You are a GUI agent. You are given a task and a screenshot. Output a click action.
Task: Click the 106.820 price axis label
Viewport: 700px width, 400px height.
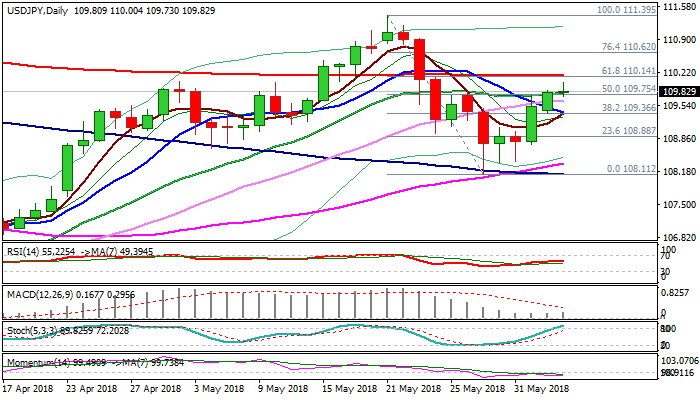[679, 238]
